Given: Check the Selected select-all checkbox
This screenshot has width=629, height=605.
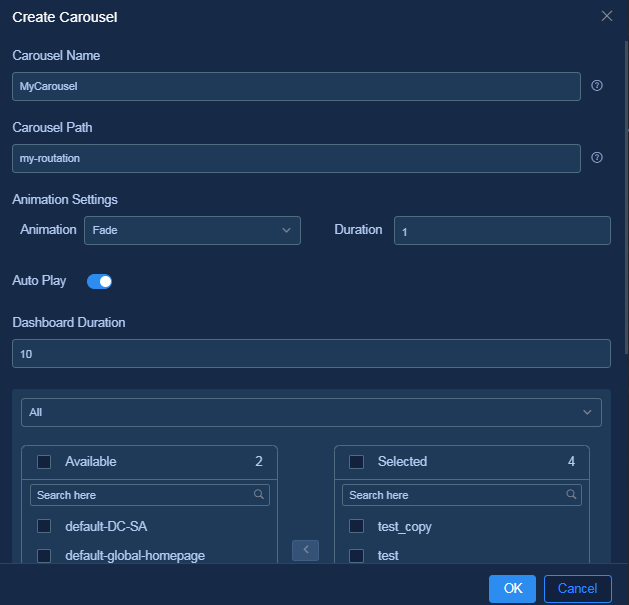Looking at the screenshot, I should pos(356,462).
